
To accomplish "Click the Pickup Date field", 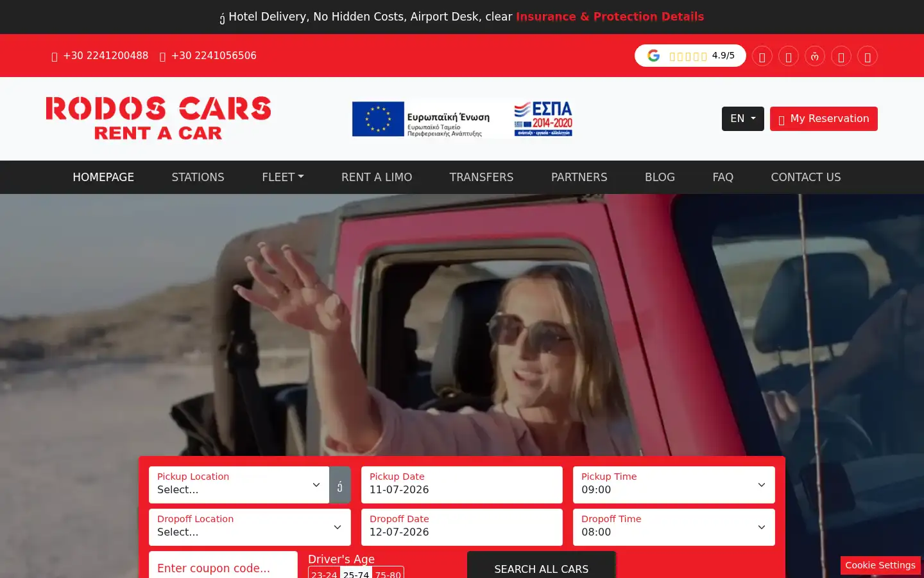I will [462, 485].
